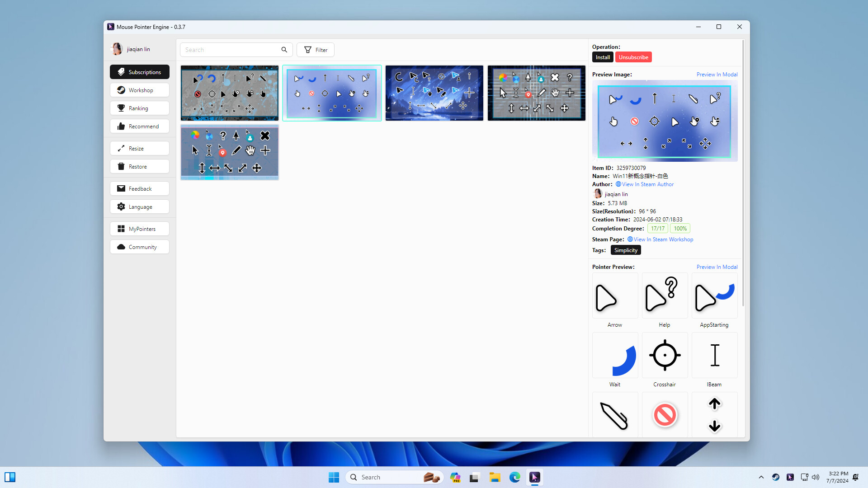Open the MyPointers section
This screenshot has width=868, height=488.
[x=139, y=229]
